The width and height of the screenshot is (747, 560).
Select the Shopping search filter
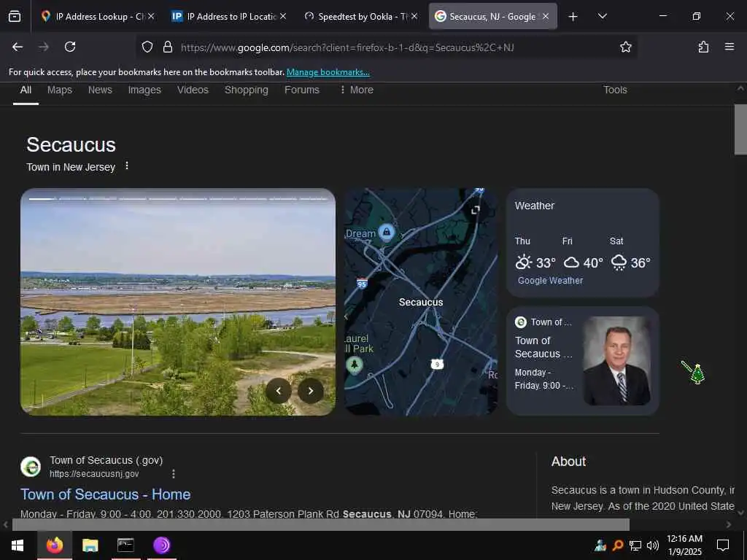point(247,90)
